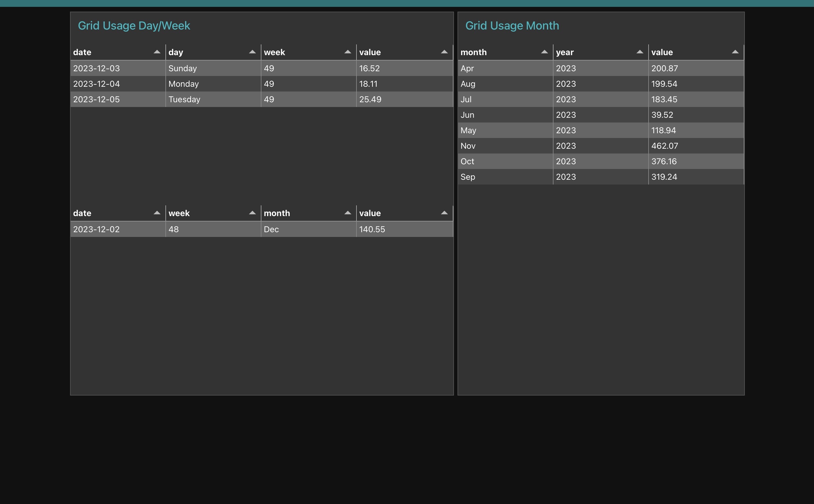Click year 2023 in the Apr row
Screen dimensions: 814x504
click(601, 68)
